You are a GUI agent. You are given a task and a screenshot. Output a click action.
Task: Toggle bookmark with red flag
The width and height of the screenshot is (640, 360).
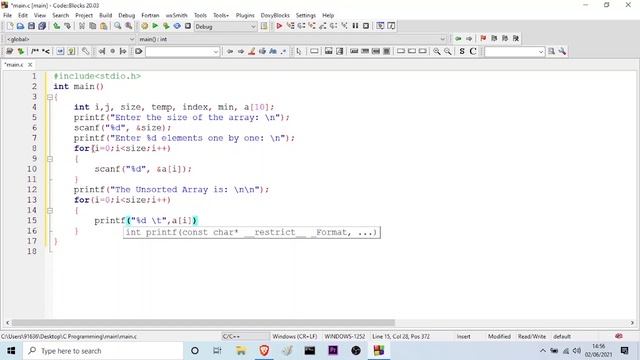pyautogui.click(x=483, y=38)
